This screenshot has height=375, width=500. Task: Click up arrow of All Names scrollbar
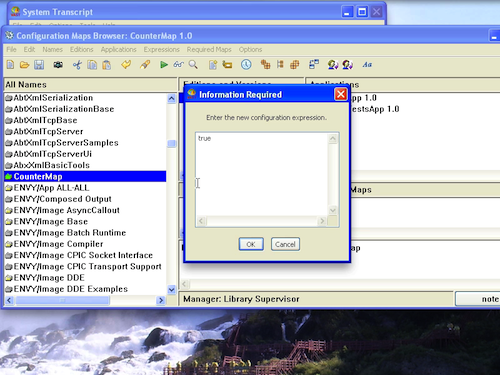click(x=171, y=98)
